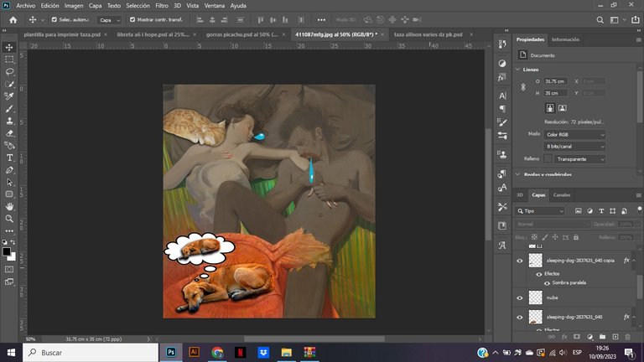Open the Tipo layer filter dropdown
Image resolution: width=644 pixels, height=362 pixels.
[x=541, y=211]
